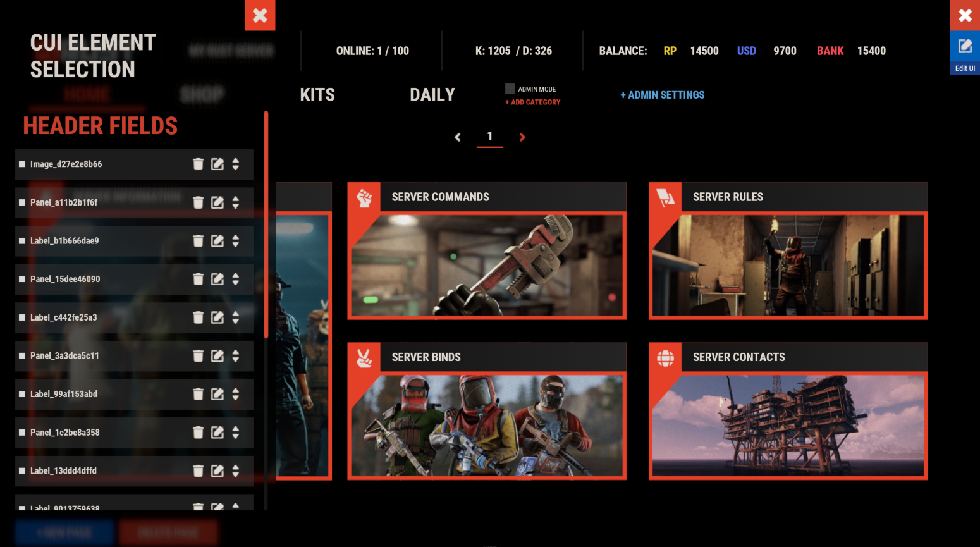The width and height of the screenshot is (980, 547).
Task: Click reorder arrows for Image_d27e2e8b66
Action: coord(236,164)
